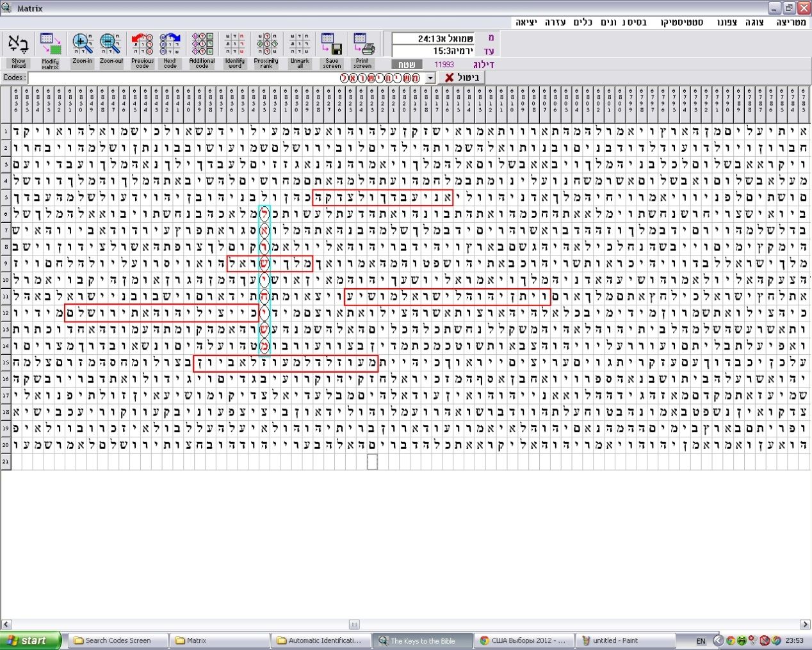Screen dimensions: 812x650
Task: Click the horizontal scrollbar right arrow
Action: tap(806, 624)
